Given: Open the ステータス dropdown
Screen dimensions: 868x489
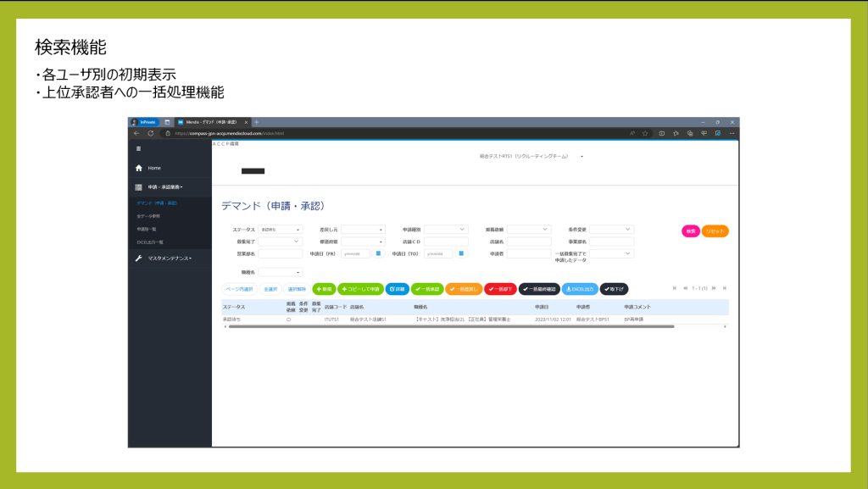Looking at the screenshot, I should (x=280, y=230).
